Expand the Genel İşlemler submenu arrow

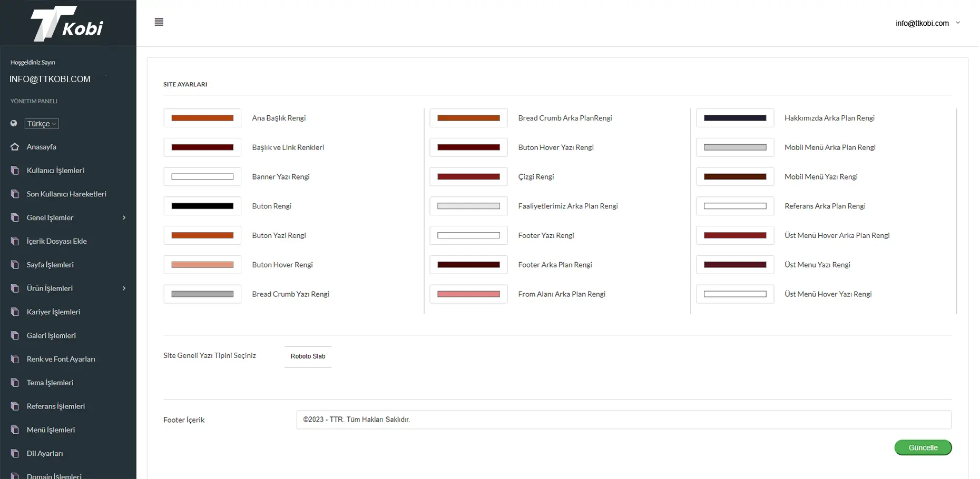[x=124, y=217]
